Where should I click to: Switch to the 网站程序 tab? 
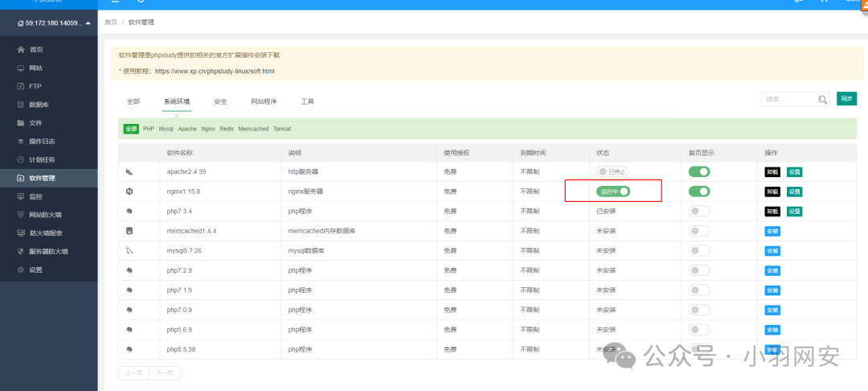[264, 102]
